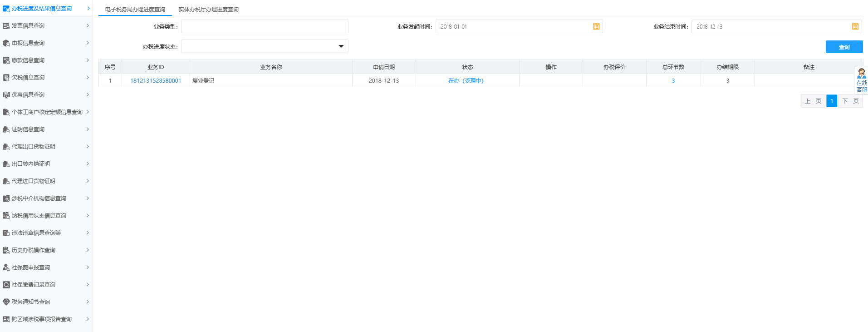Expand 发票信息查询 menu chevron
Image resolution: width=868 pixels, height=332 pixels.
coord(88,26)
